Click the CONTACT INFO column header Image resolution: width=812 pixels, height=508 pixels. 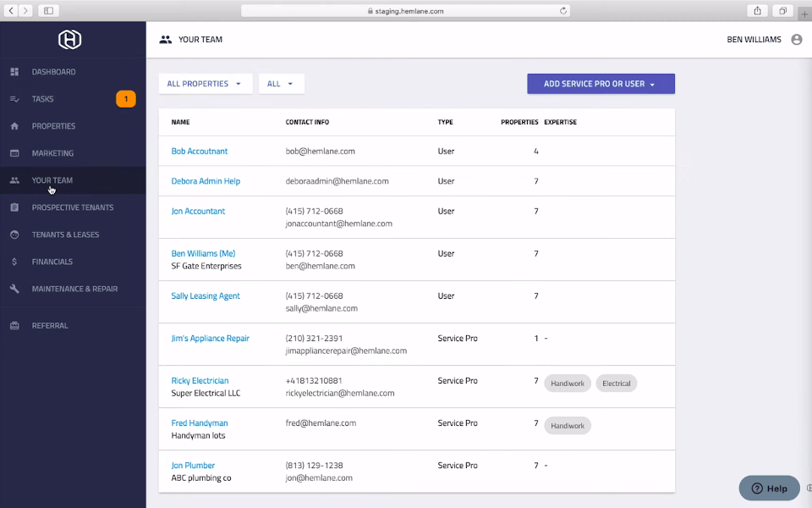click(x=307, y=122)
